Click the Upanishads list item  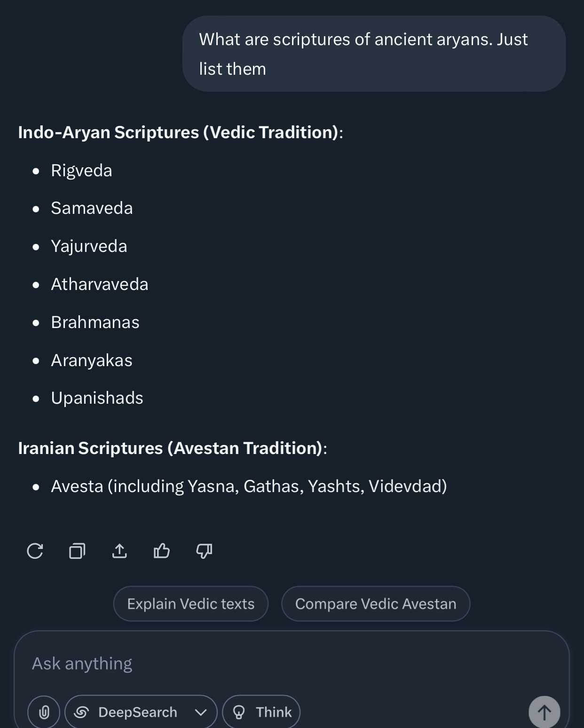[x=97, y=398]
